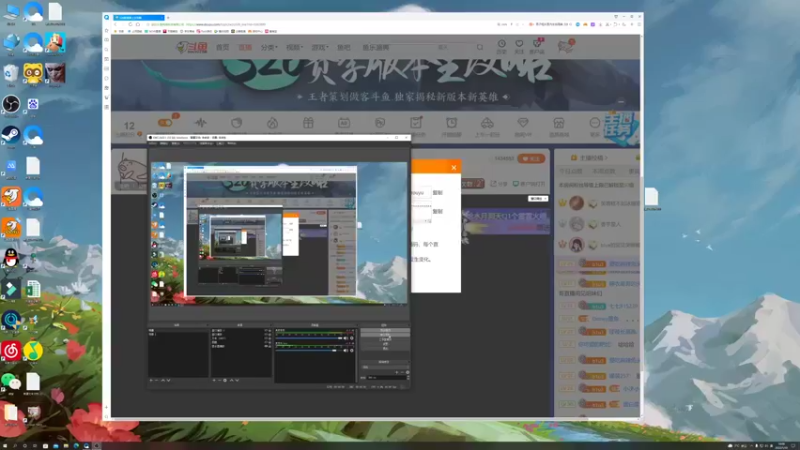Open settings gear of second OBS mixer channel
Viewport: 800px width, 450px height.
[352, 351]
